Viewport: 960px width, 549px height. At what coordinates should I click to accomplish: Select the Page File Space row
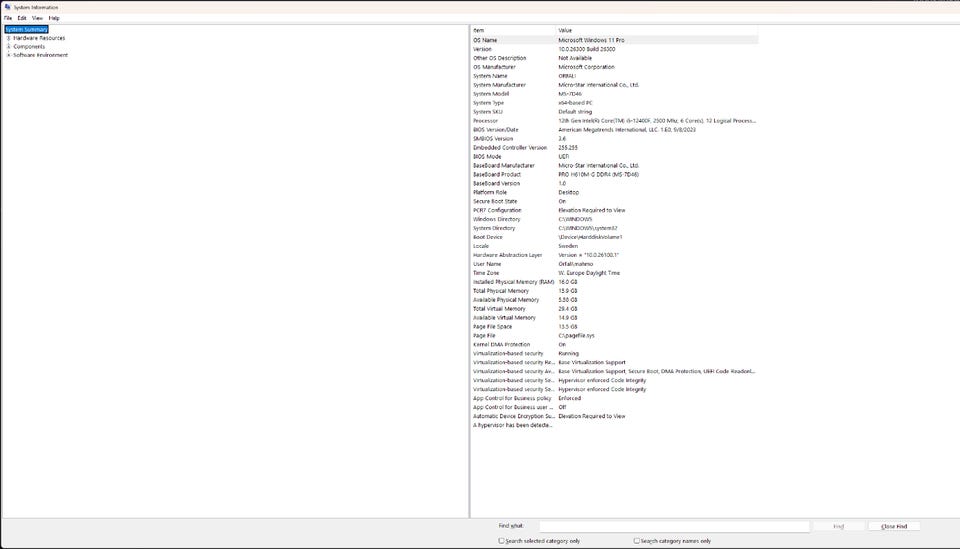point(615,327)
